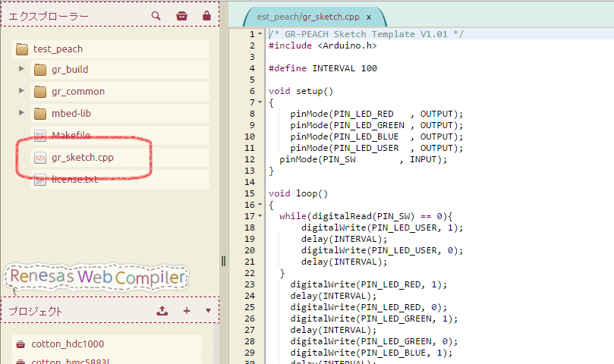Screen dimensions: 614x364
Task: Collapse the while block at line 17
Action: pyautogui.click(x=260, y=216)
